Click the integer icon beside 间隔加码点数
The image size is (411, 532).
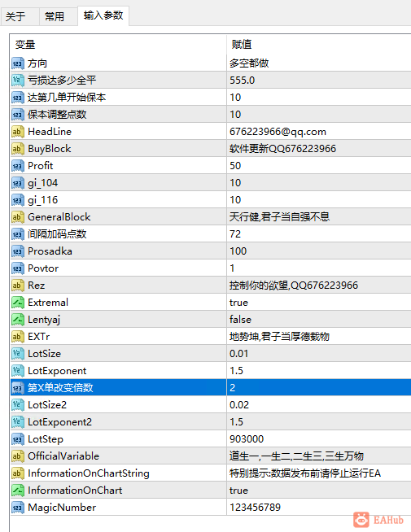point(18,233)
